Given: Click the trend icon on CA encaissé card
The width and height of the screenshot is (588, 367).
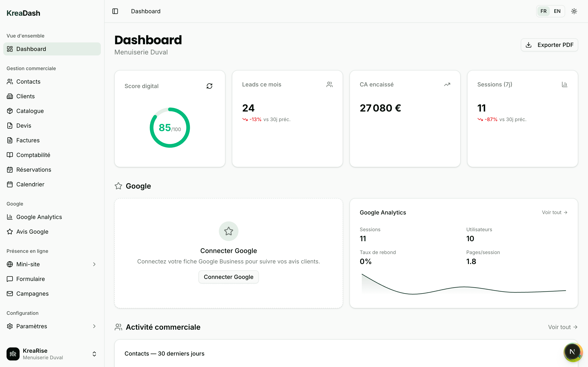Looking at the screenshot, I should pyautogui.click(x=447, y=84).
